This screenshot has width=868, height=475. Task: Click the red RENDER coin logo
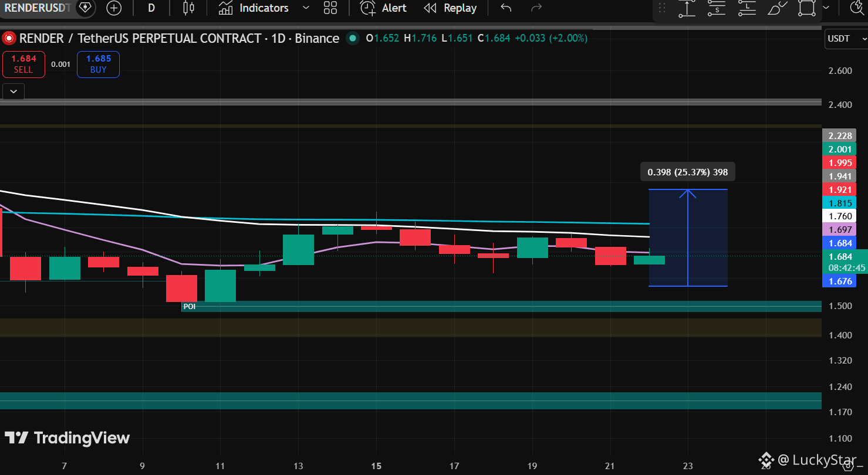pos(9,39)
